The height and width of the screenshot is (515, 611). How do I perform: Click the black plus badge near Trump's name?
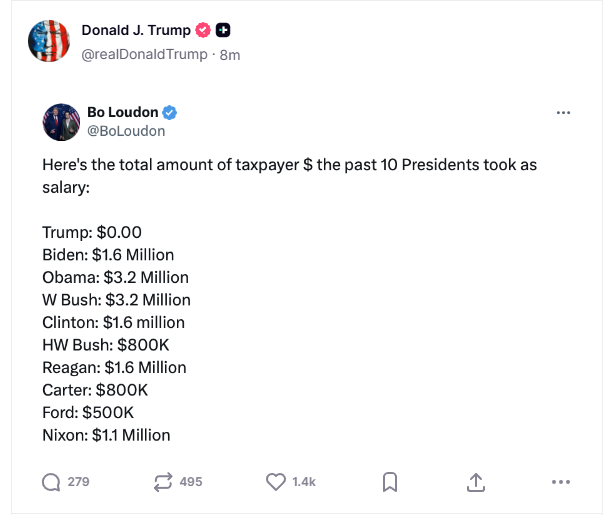point(223,30)
